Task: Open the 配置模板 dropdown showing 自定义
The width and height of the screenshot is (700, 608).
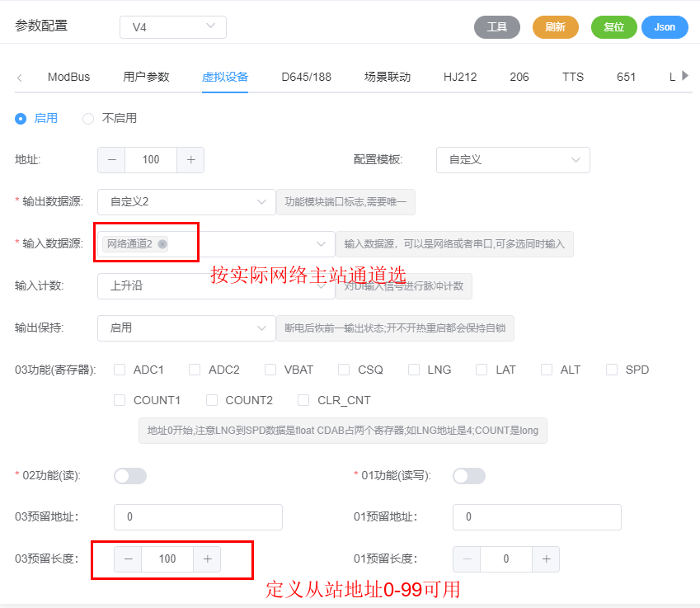Action: point(513,160)
